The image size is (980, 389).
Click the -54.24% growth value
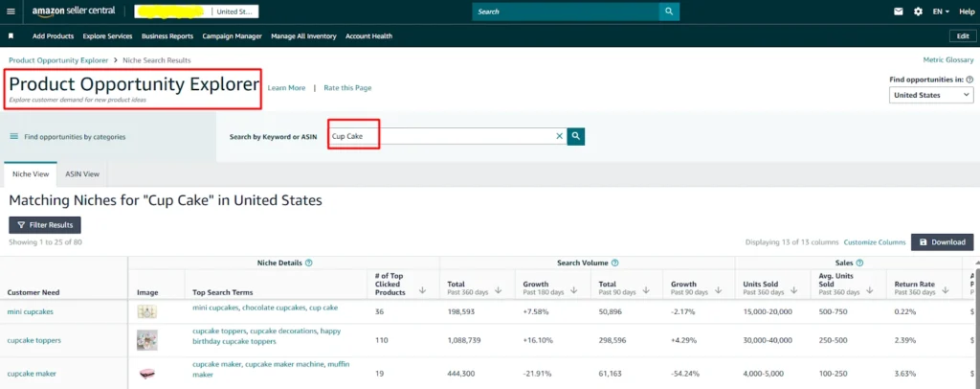(x=684, y=374)
